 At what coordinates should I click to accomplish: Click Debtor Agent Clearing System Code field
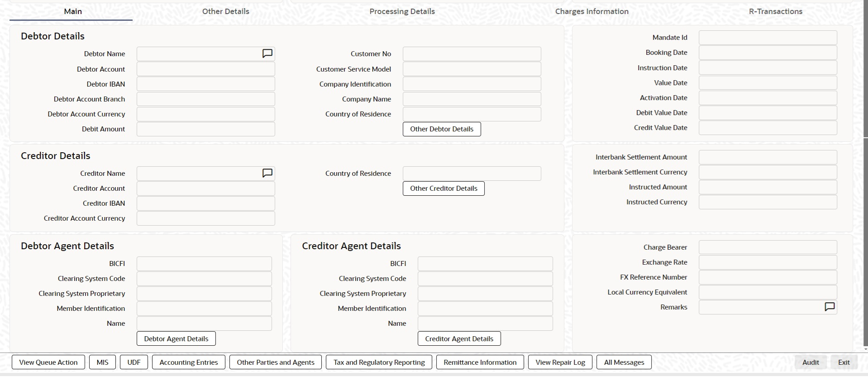[204, 279]
